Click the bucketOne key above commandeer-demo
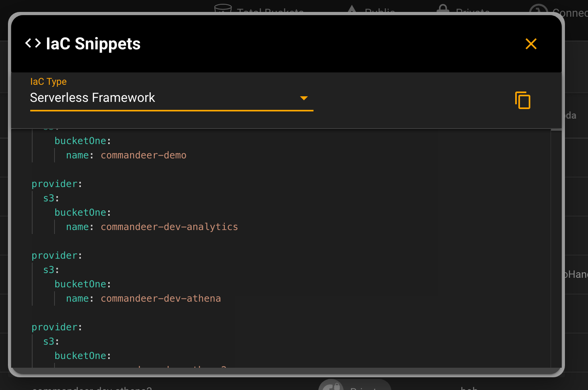Viewport: 588px width, 390px height. point(80,141)
